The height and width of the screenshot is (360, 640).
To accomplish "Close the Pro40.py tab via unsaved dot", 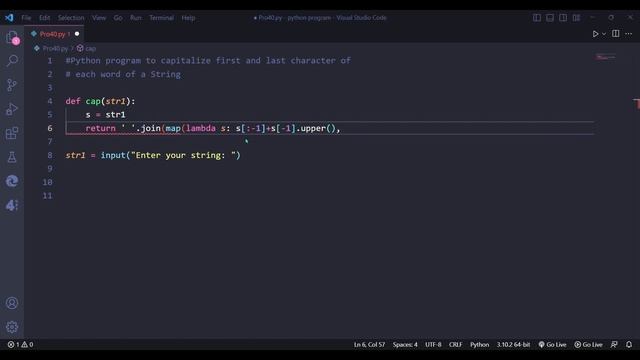I will [x=77, y=34].
